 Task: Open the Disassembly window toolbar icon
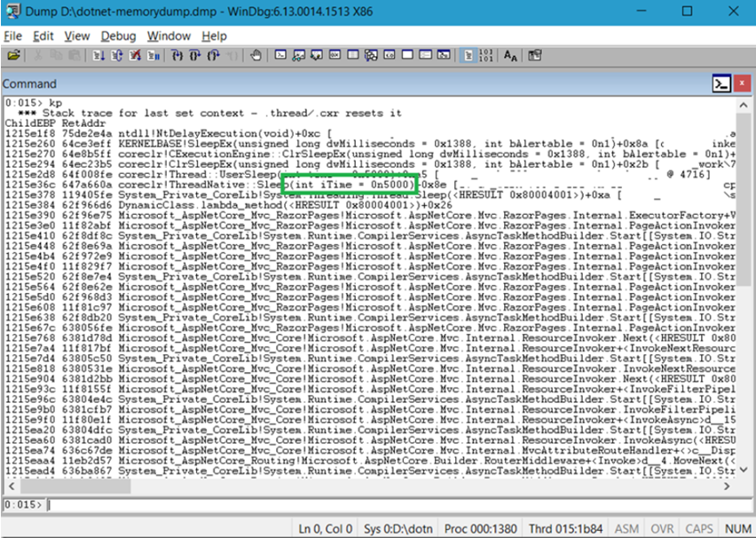389,55
